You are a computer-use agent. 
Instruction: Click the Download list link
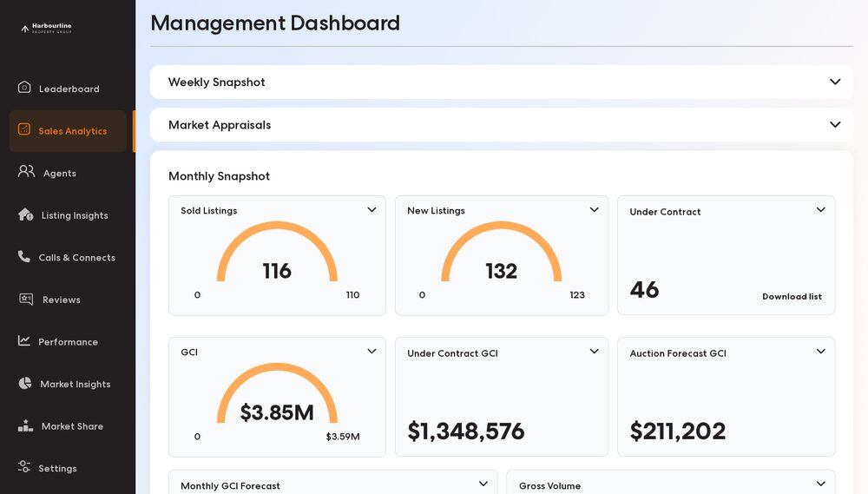coord(792,296)
